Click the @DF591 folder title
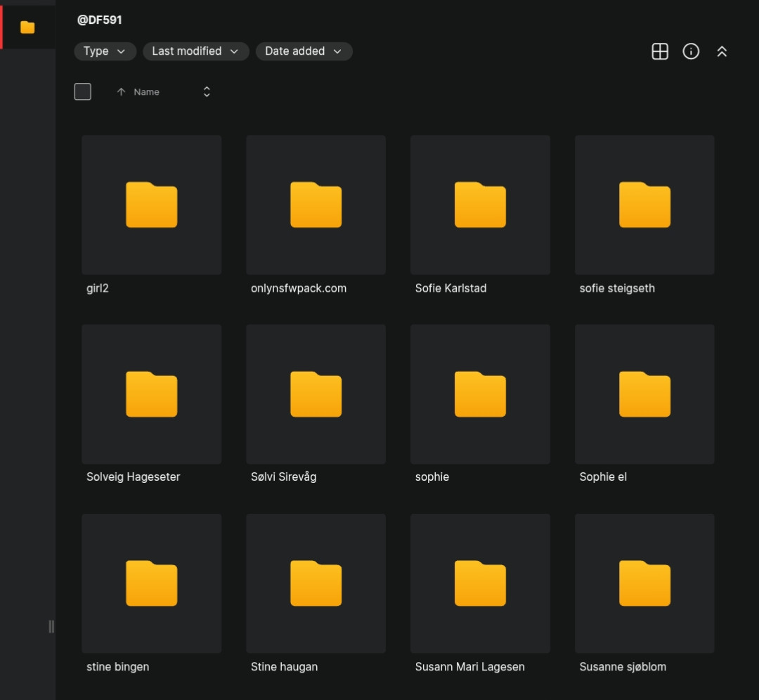759x700 pixels. click(x=99, y=20)
